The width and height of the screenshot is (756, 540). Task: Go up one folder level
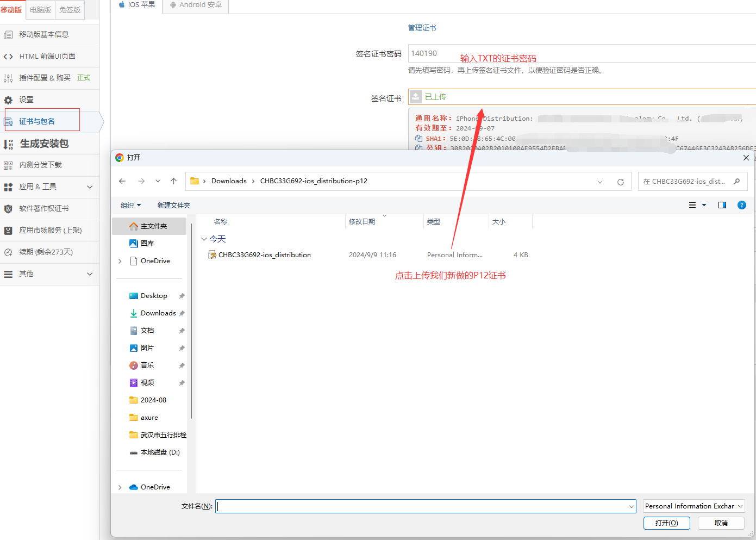point(173,181)
